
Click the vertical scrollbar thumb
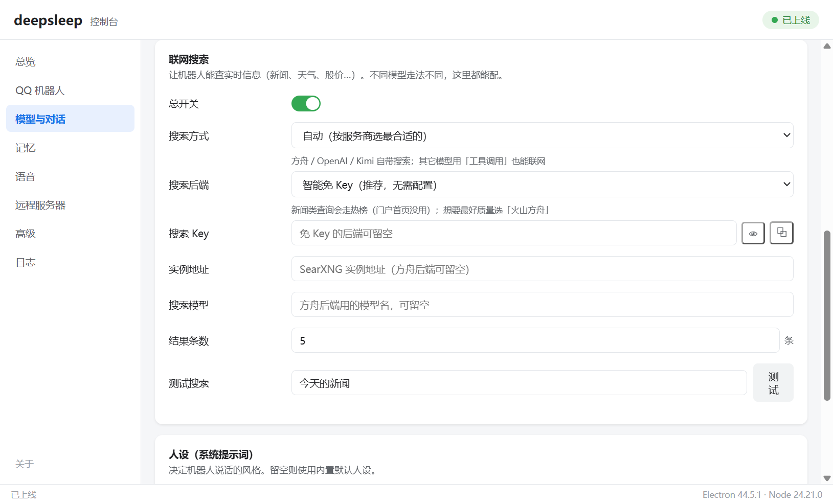827,315
